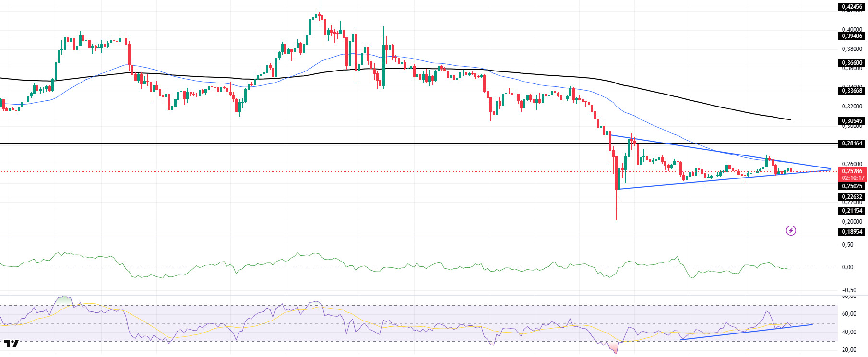Click the 0,38000 price axis tick
The image size is (868, 357).
tap(852, 49)
